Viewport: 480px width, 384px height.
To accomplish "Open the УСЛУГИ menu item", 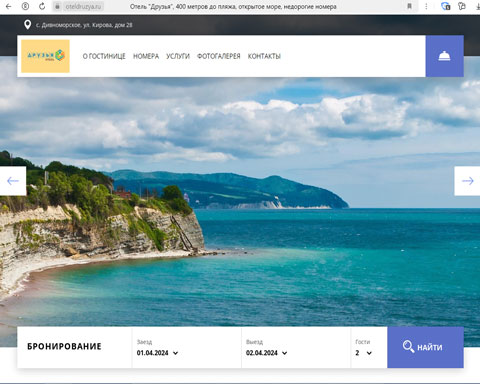I will click(x=178, y=56).
